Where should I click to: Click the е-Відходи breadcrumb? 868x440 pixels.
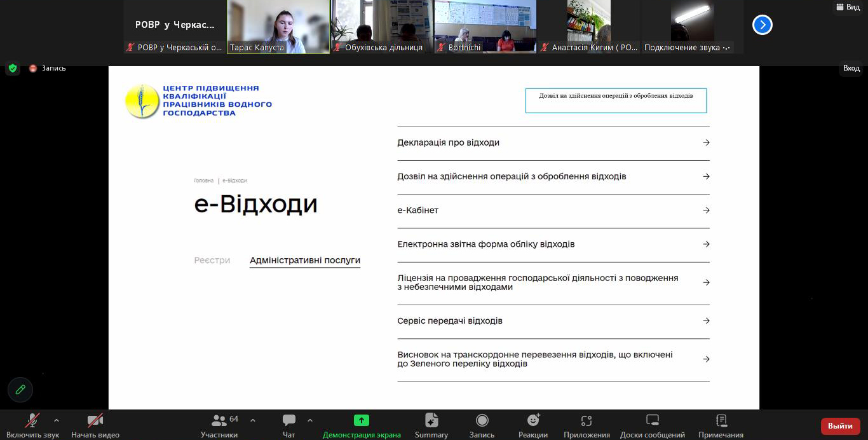point(235,181)
